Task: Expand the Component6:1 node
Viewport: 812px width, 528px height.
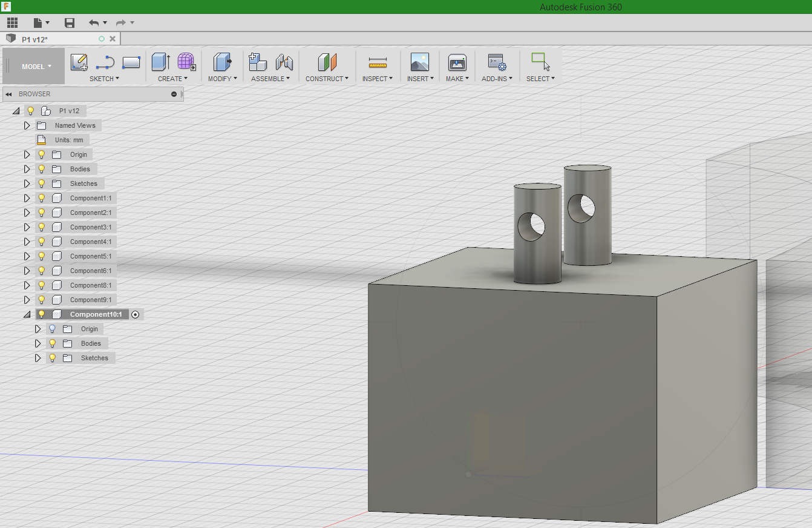Action: click(x=27, y=271)
